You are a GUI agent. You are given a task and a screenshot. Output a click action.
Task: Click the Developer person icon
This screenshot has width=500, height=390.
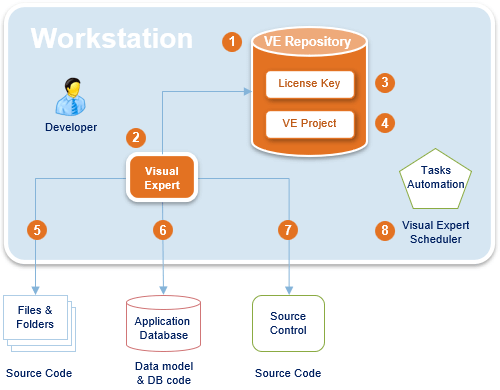click(x=71, y=97)
